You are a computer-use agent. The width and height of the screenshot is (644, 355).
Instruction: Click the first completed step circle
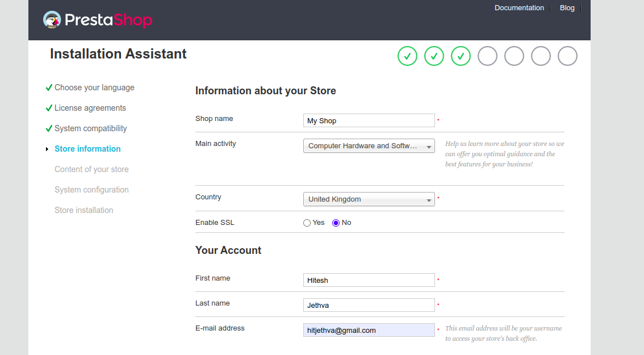click(x=407, y=56)
